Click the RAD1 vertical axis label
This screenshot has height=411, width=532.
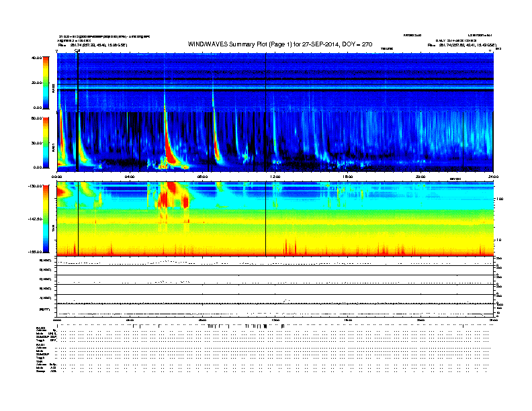pyautogui.click(x=53, y=147)
